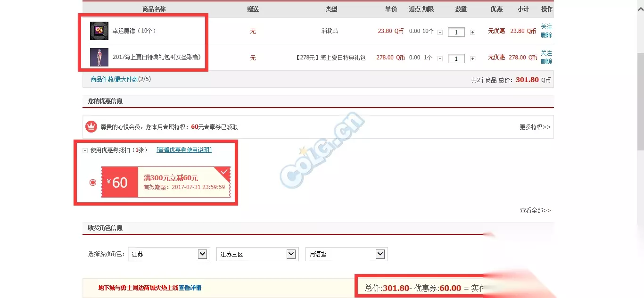Viewport: 644px width, 298px height.
Task: Open 更多特权>> link
Action: (535, 127)
